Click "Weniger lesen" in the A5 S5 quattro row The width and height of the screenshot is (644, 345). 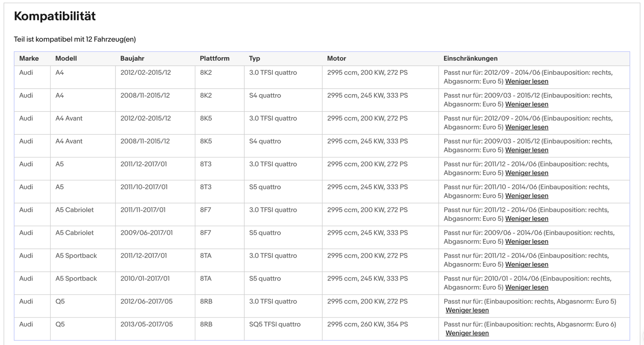pos(526,195)
